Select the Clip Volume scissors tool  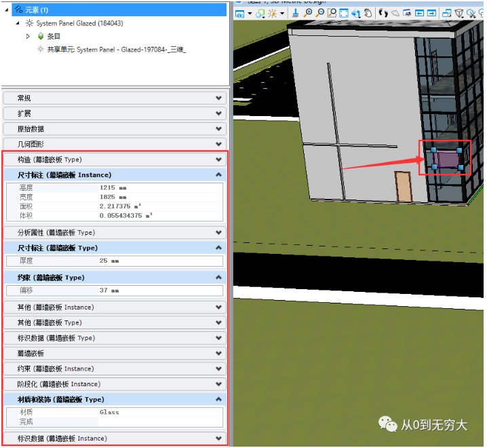471,14
